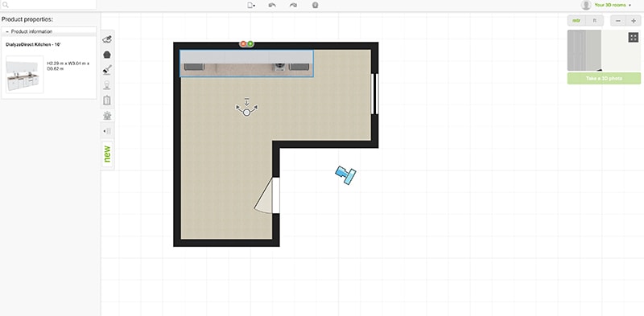Select the floor plan drawing tool

coord(107,39)
